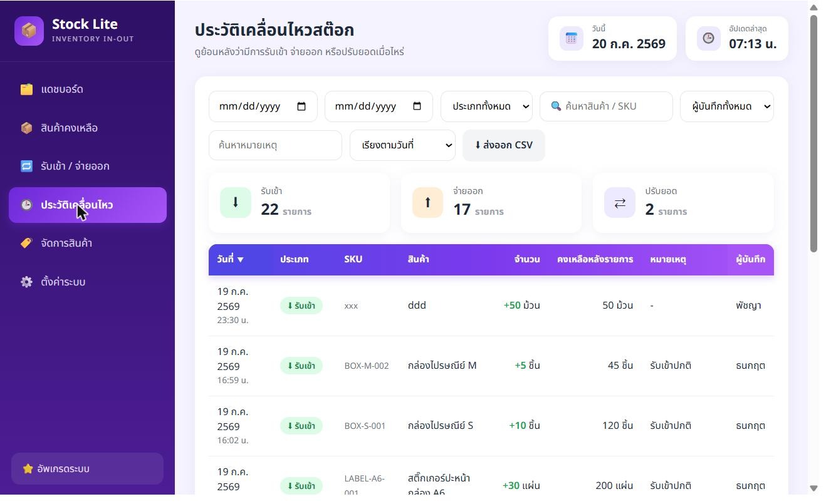Click the sort arrow next to วันที่ header
Viewport: 826px width, 504px height.
pos(240,260)
